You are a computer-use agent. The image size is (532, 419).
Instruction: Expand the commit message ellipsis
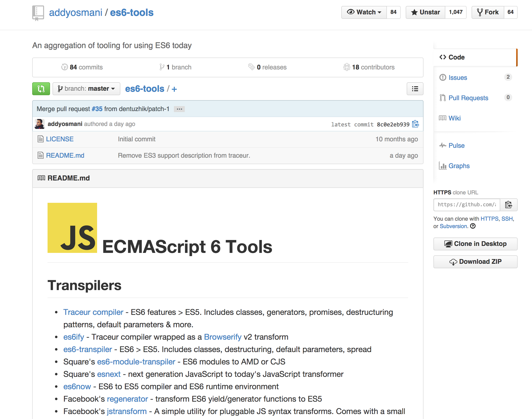coord(179,109)
